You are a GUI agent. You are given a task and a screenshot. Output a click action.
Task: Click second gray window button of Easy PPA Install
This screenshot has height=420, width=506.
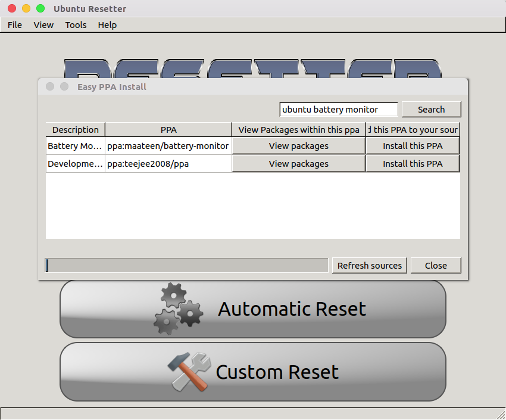coord(64,86)
